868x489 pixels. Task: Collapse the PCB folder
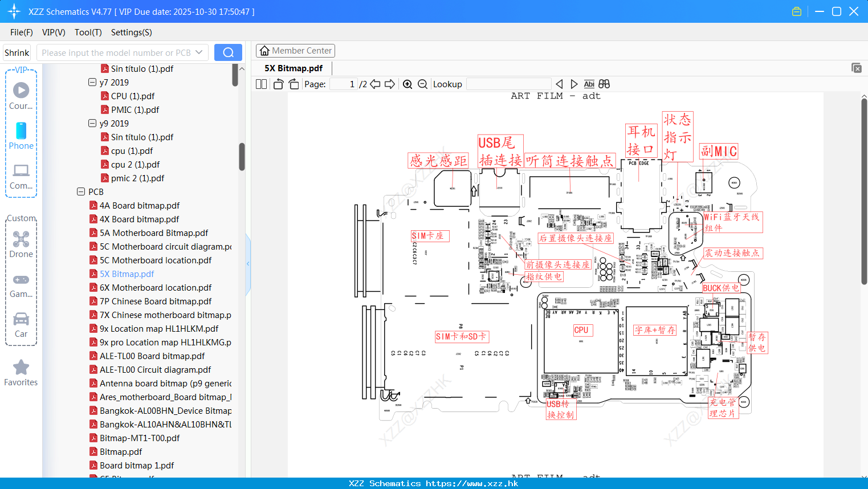(81, 191)
